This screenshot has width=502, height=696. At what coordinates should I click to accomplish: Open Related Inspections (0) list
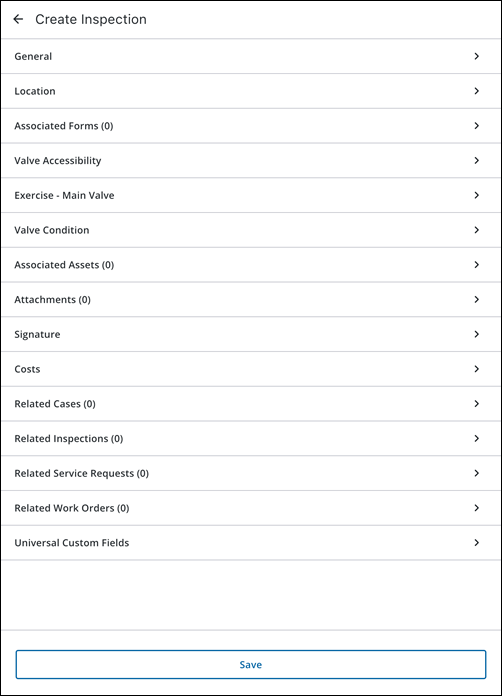coord(251,439)
